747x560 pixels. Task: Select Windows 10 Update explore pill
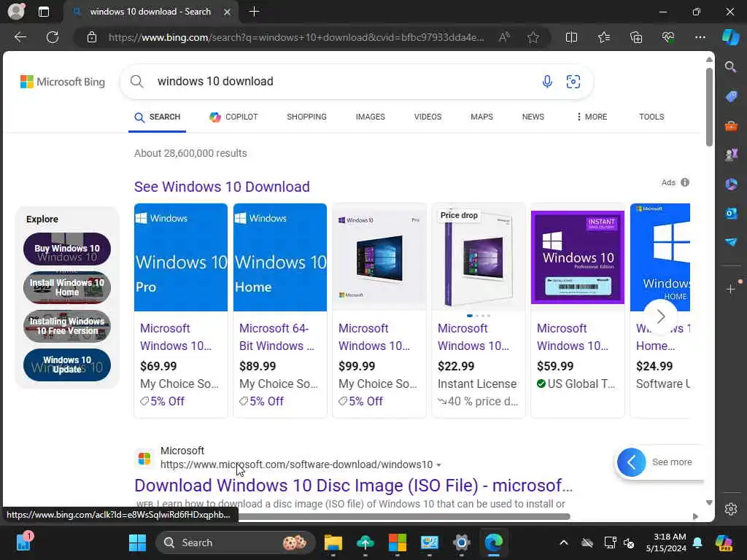(x=66, y=365)
